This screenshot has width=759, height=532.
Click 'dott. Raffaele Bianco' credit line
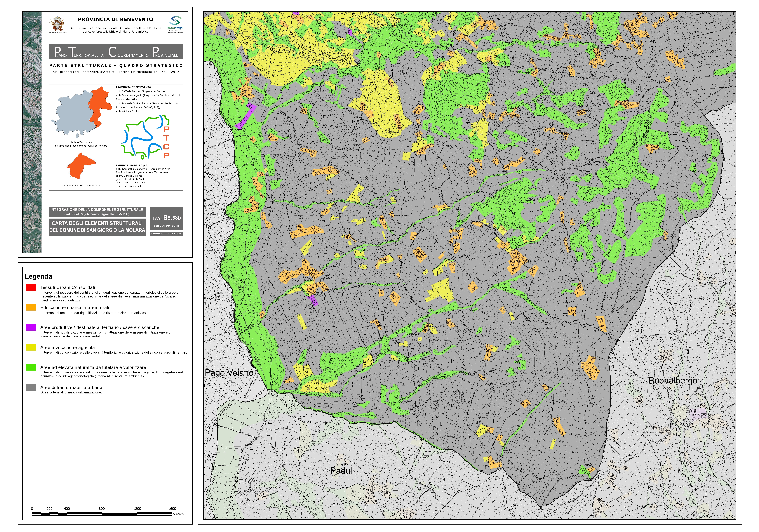click(x=141, y=92)
